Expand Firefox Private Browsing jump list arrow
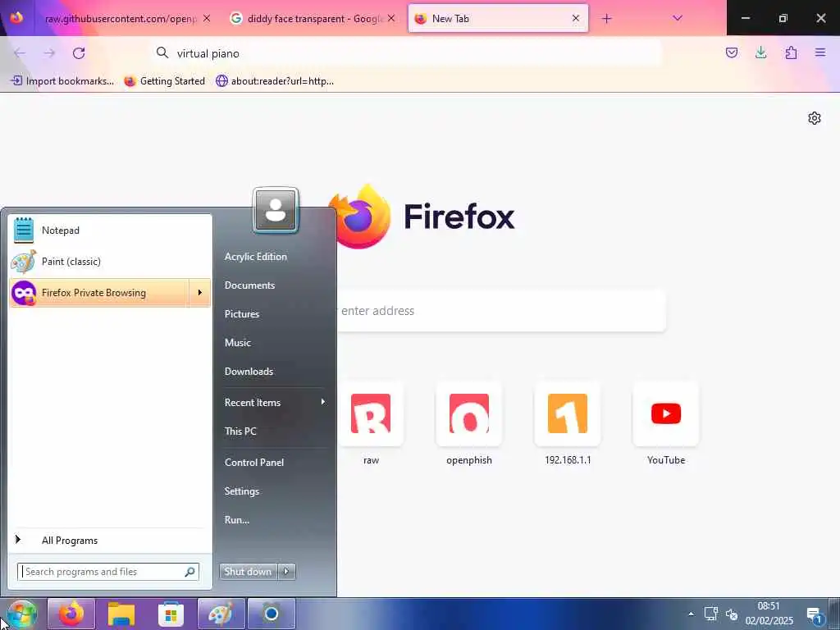 click(x=199, y=293)
